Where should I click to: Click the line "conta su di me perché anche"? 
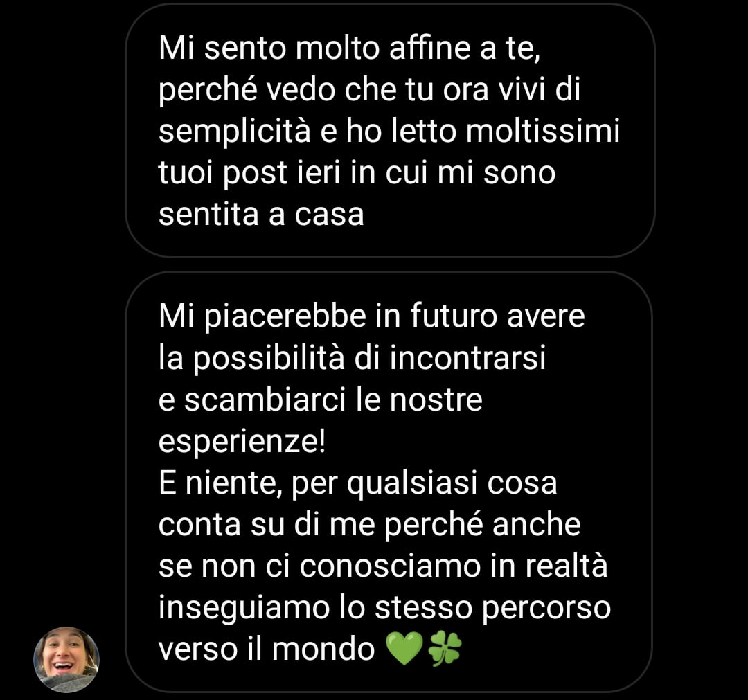369,526
